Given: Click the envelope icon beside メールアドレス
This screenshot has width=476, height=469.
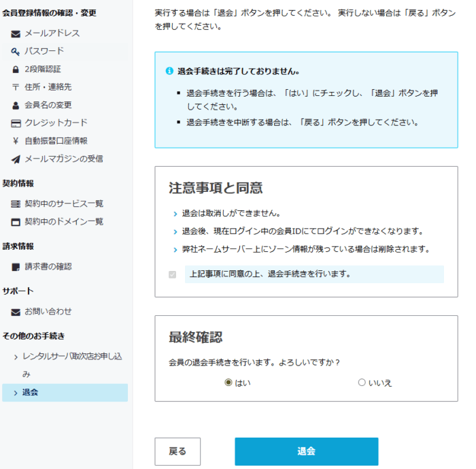Looking at the screenshot, I should pos(16,33).
